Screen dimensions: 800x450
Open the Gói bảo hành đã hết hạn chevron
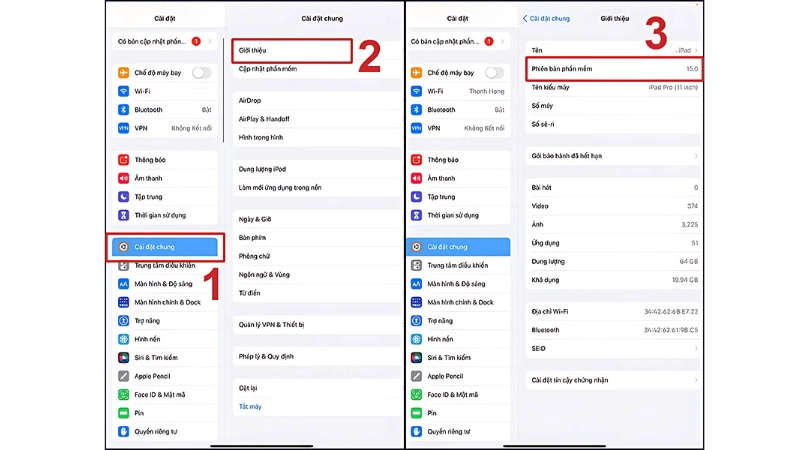696,156
